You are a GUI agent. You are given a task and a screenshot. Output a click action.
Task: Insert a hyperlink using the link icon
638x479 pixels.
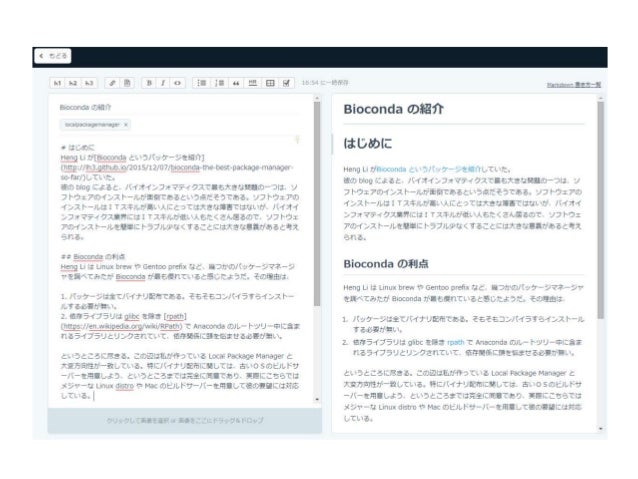[112, 83]
